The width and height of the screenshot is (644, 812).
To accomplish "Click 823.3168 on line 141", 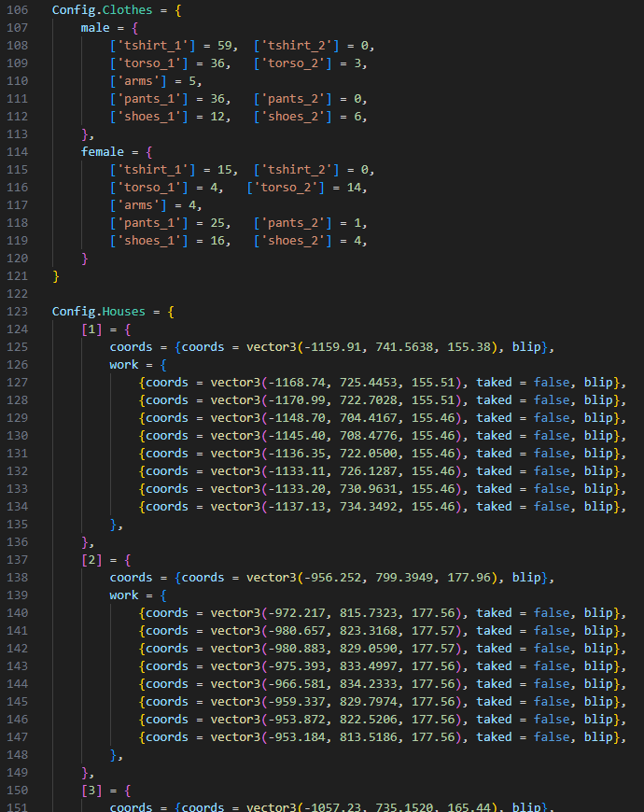I will point(368,631).
